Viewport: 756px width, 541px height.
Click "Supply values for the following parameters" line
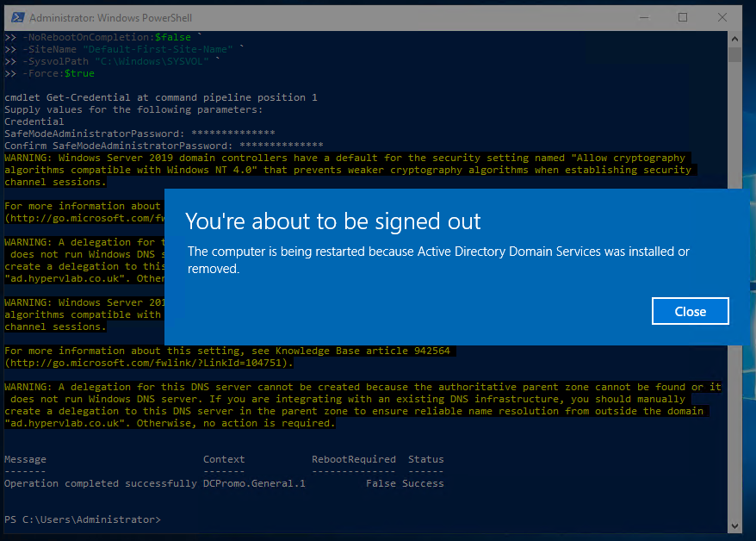pyautogui.click(x=133, y=109)
